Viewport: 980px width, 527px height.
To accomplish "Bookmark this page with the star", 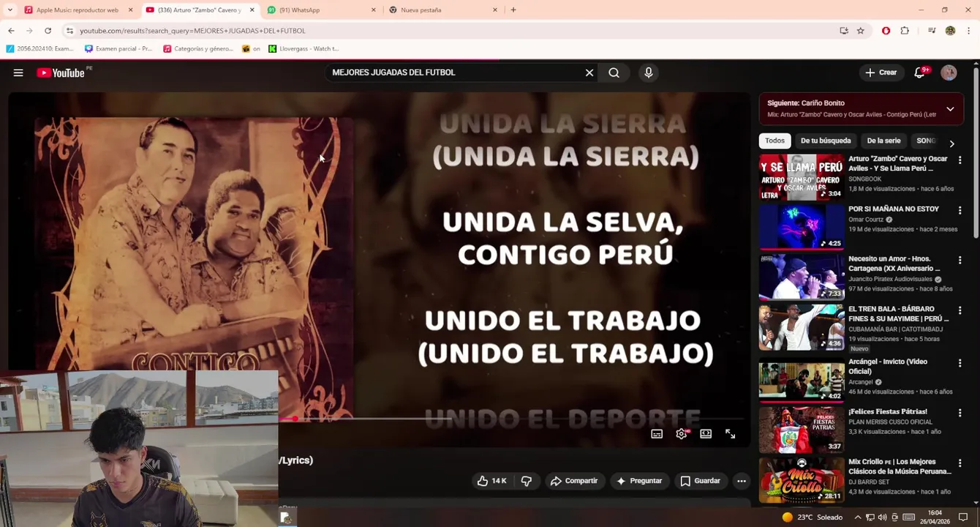I will tap(861, 31).
